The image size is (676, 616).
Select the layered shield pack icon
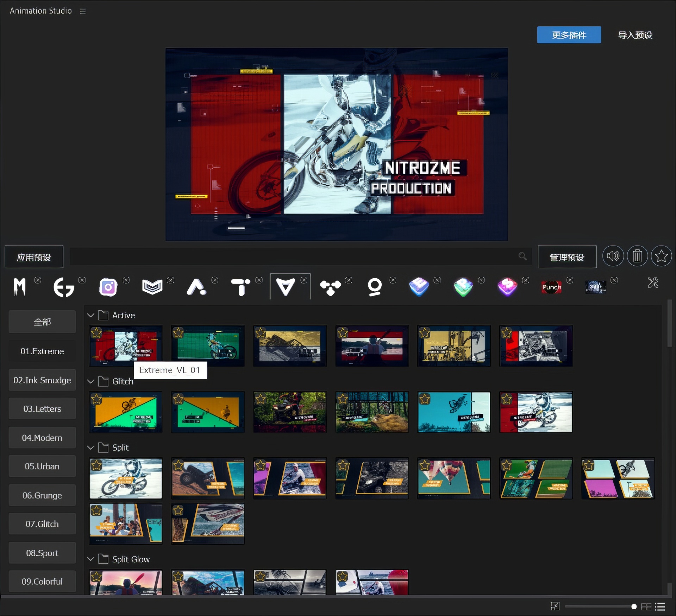152,287
